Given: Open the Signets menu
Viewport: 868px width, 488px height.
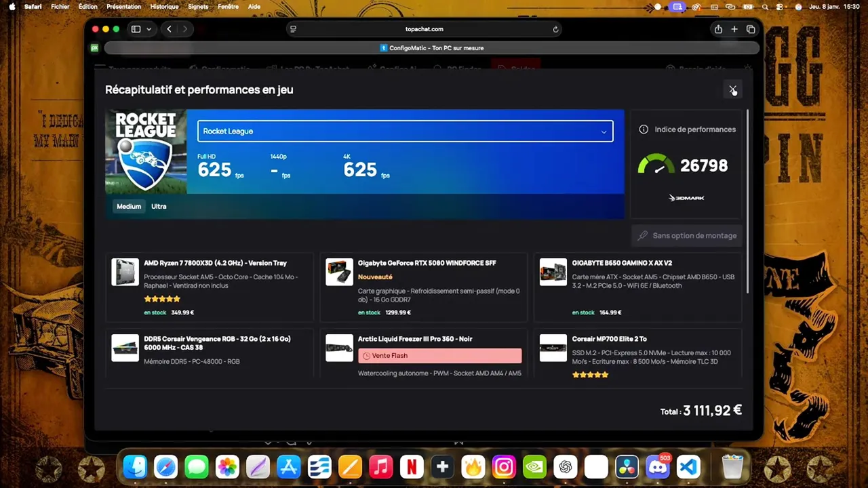Looking at the screenshot, I should 198,7.
